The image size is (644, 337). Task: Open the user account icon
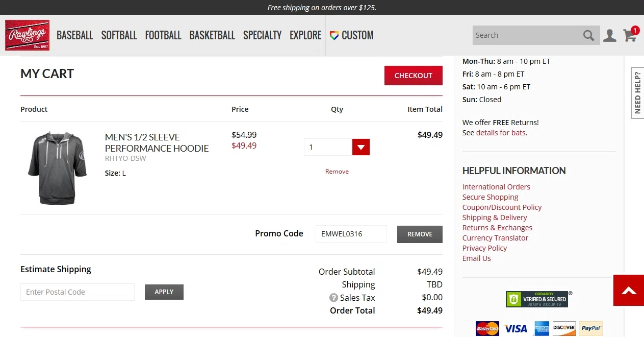tap(609, 35)
